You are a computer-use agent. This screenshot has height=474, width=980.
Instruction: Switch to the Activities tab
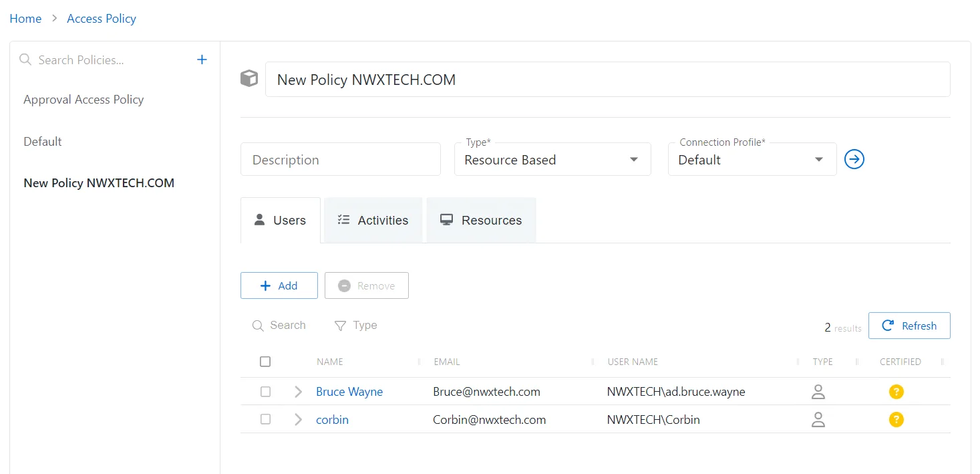(x=373, y=220)
